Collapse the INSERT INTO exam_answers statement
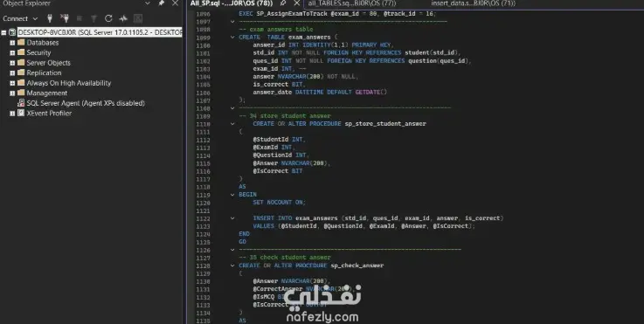Screen dimensions: 644x324 pos(232,218)
